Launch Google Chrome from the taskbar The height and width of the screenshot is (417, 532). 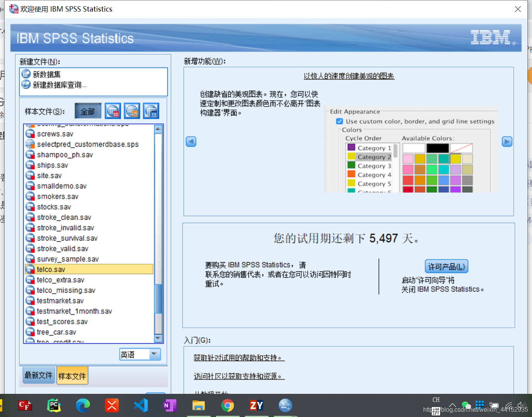point(228,405)
